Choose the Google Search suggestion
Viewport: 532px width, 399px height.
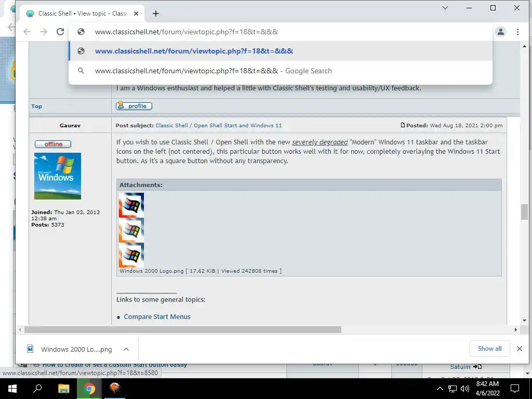click(x=281, y=71)
